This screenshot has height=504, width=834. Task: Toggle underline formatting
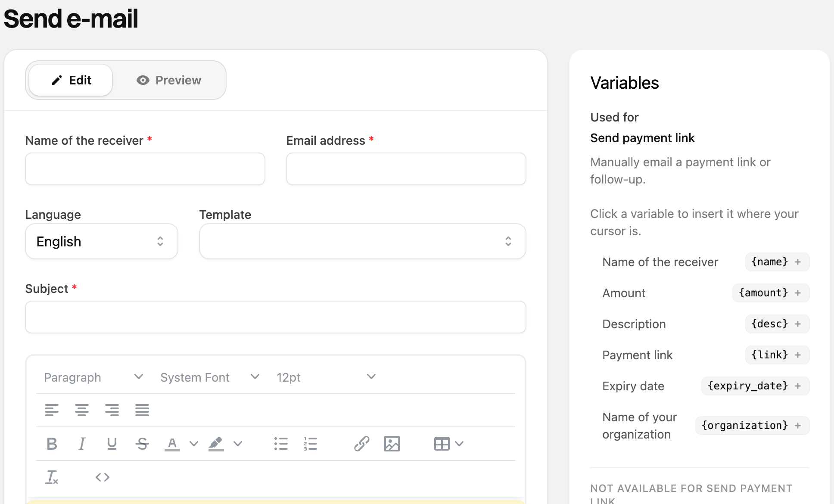pyautogui.click(x=112, y=444)
